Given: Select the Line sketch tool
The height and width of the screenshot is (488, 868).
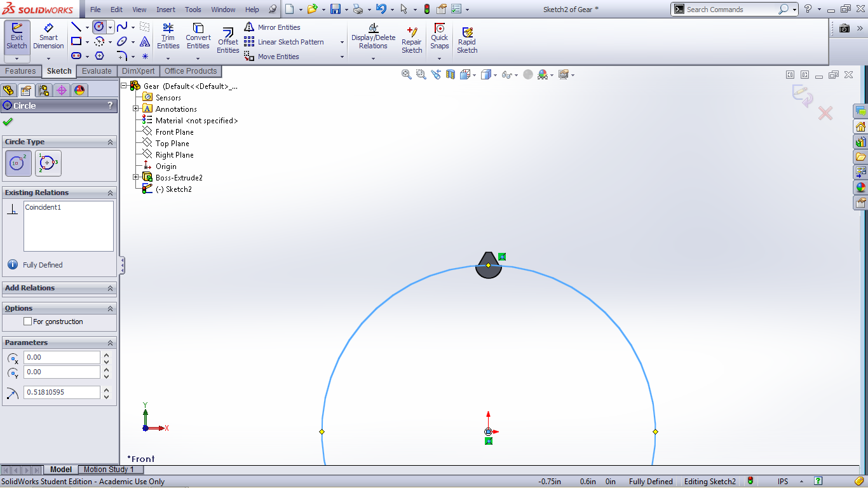Looking at the screenshot, I should [x=76, y=27].
